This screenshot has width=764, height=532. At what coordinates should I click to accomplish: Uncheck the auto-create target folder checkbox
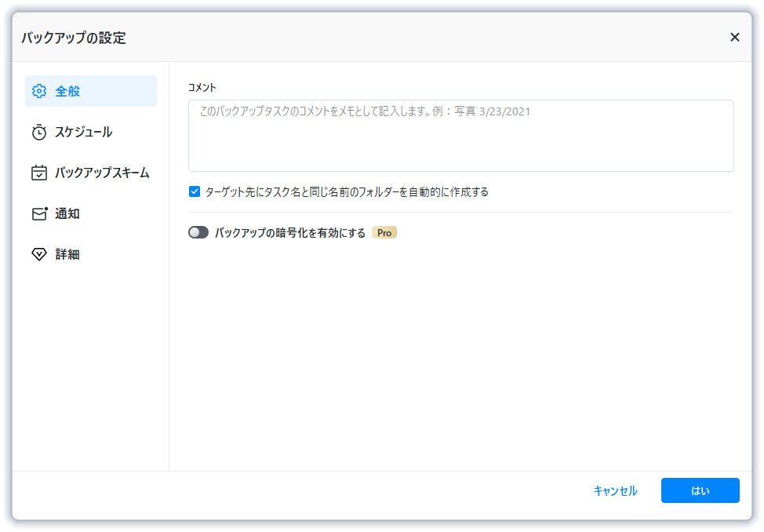[195, 191]
